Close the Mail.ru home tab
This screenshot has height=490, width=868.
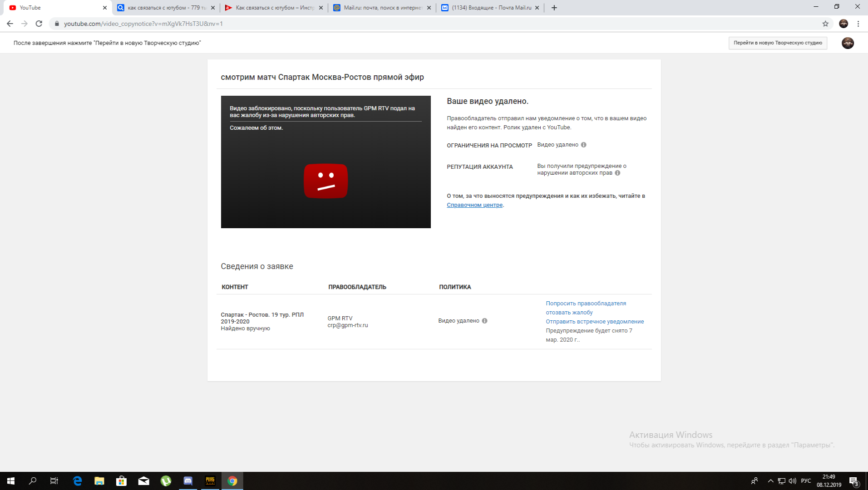click(x=429, y=8)
